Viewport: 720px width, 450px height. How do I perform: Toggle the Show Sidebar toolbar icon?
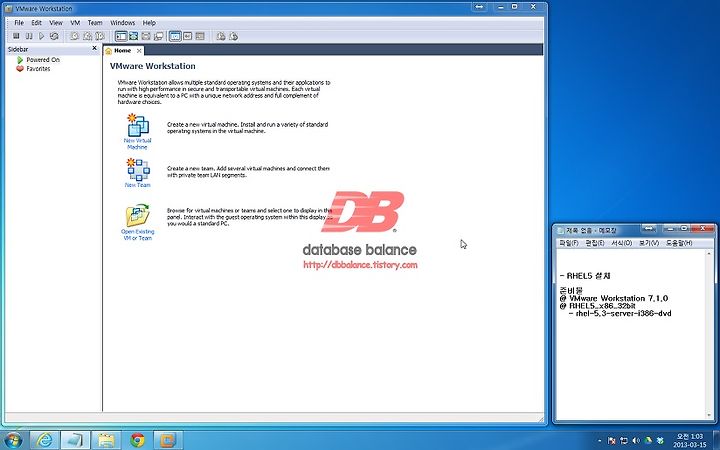coord(121,36)
